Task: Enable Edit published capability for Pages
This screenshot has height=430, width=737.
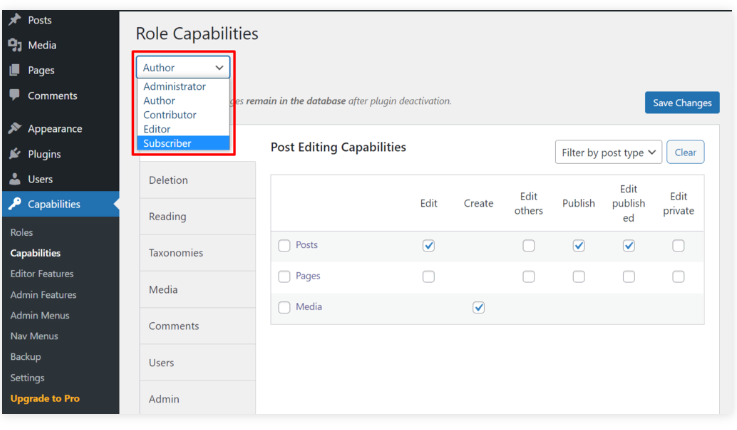Action: click(628, 277)
